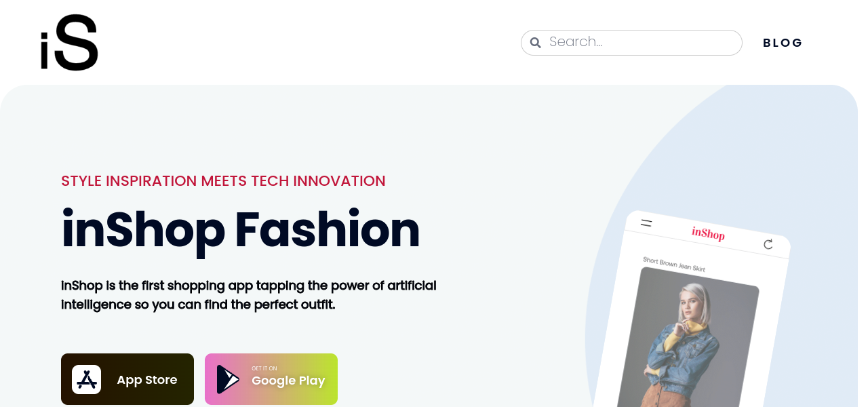868x407 pixels.
Task: Click the red Style Inspiration tagline
Action: tap(223, 181)
